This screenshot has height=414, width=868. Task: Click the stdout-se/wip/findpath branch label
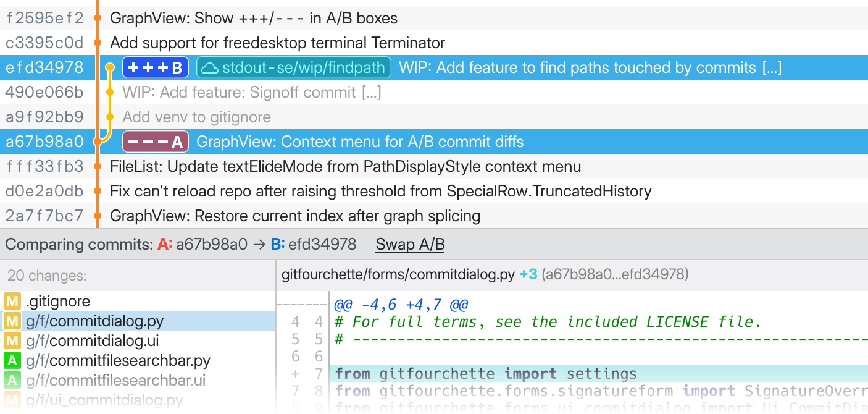coord(294,68)
